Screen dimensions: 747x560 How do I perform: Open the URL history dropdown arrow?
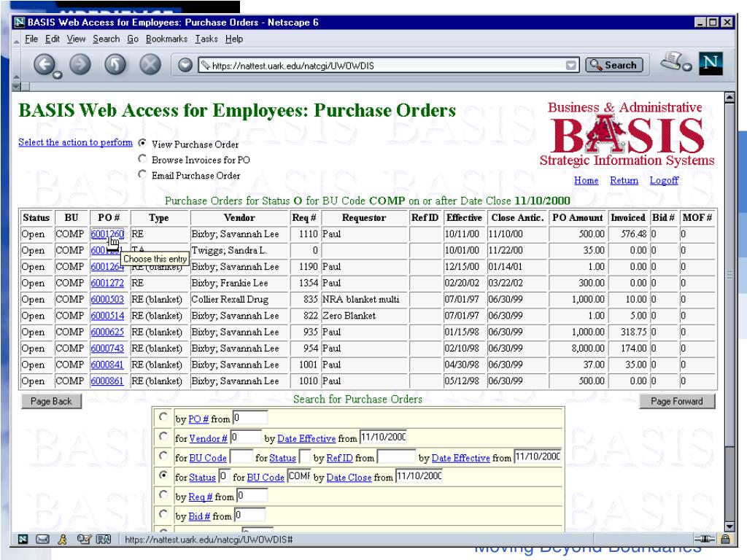click(x=570, y=65)
